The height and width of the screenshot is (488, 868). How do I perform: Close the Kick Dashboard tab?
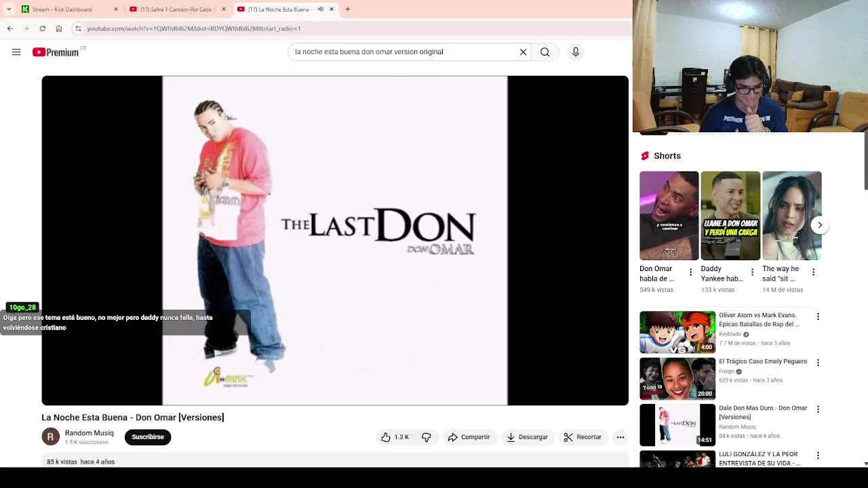point(116,9)
